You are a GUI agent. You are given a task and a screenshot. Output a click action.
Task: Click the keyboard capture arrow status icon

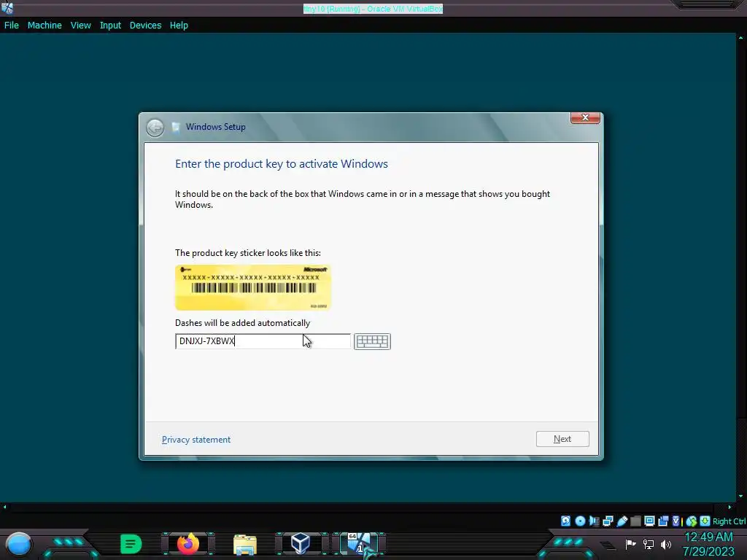(x=705, y=521)
